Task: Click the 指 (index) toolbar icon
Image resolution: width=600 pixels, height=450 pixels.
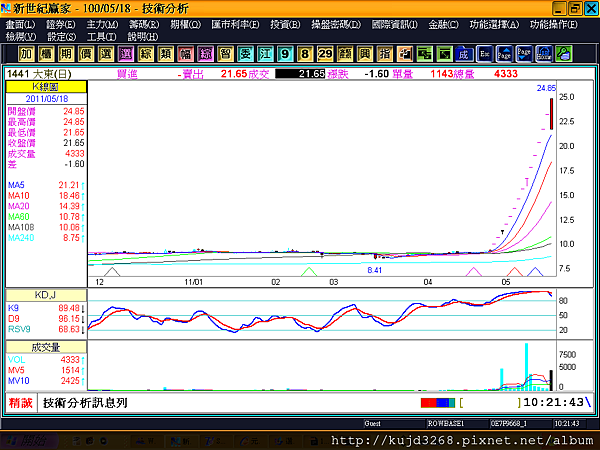Action: coord(385,54)
